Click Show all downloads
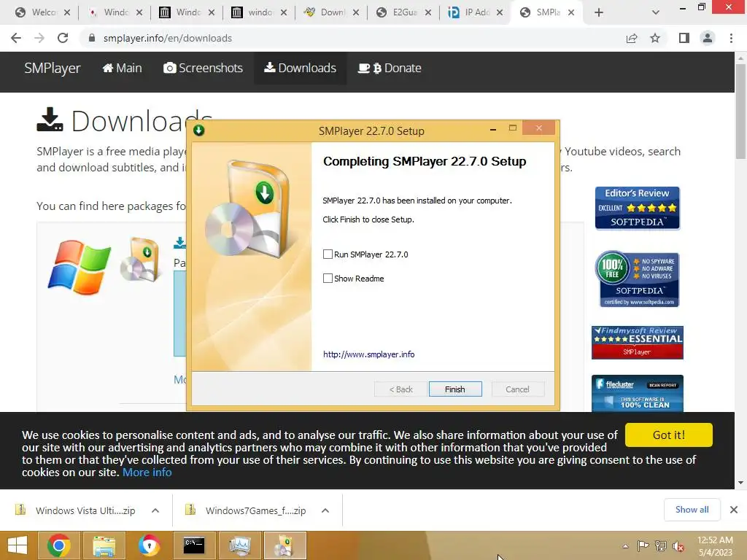 click(x=692, y=510)
